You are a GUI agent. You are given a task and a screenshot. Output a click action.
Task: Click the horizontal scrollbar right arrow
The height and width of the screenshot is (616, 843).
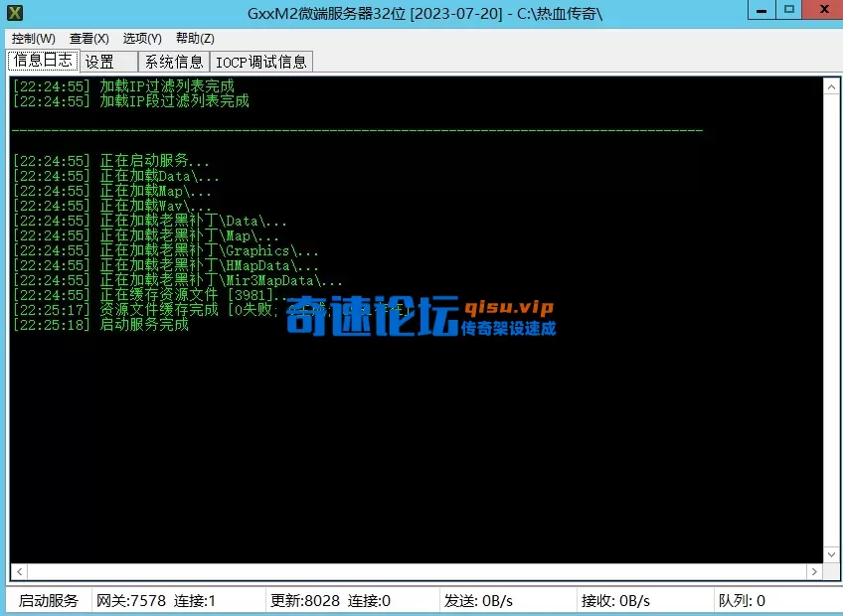click(816, 573)
